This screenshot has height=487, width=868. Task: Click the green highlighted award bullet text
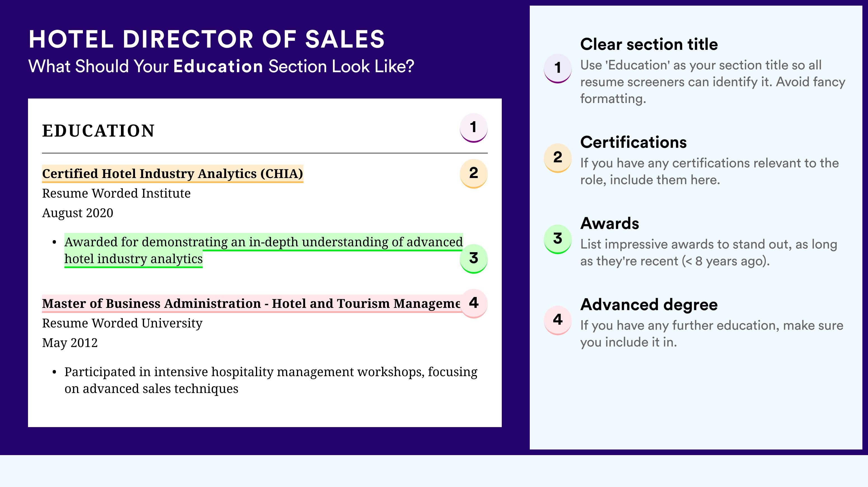(x=263, y=250)
